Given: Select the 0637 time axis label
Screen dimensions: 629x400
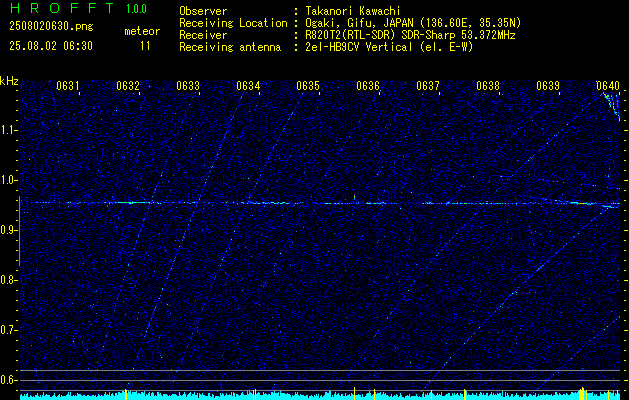Looking at the screenshot, I should pos(428,86).
